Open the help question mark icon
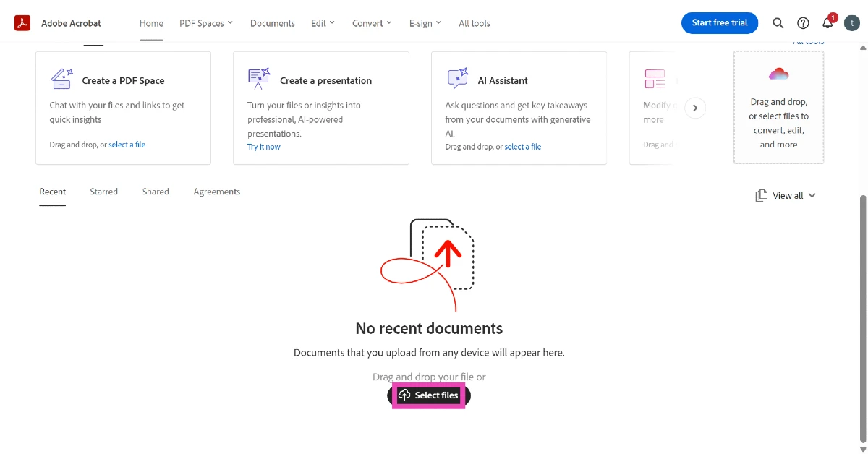This screenshot has width=868, height=454. 803,22
